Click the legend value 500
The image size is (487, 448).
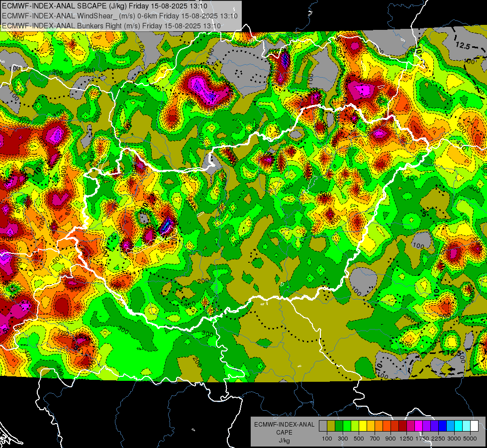(359, 439)
